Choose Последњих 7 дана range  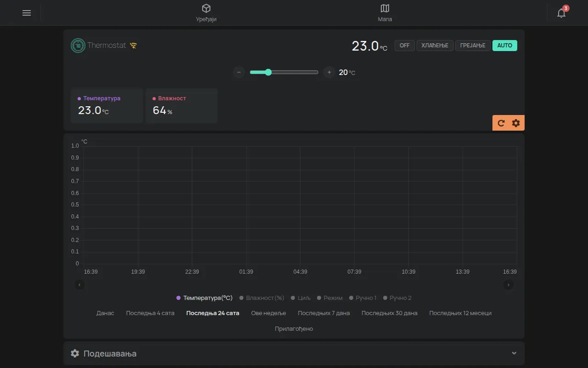pyautogui.click(x=324, y=313)
